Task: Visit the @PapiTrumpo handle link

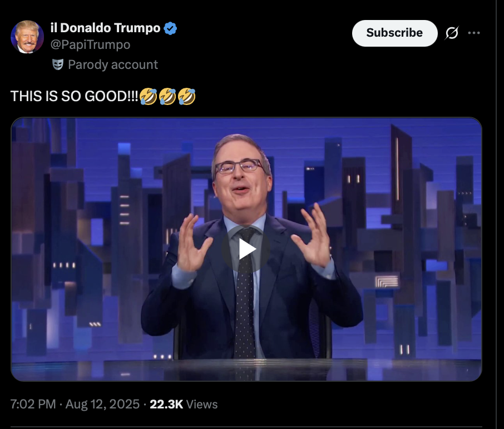Action: point(90,44)
